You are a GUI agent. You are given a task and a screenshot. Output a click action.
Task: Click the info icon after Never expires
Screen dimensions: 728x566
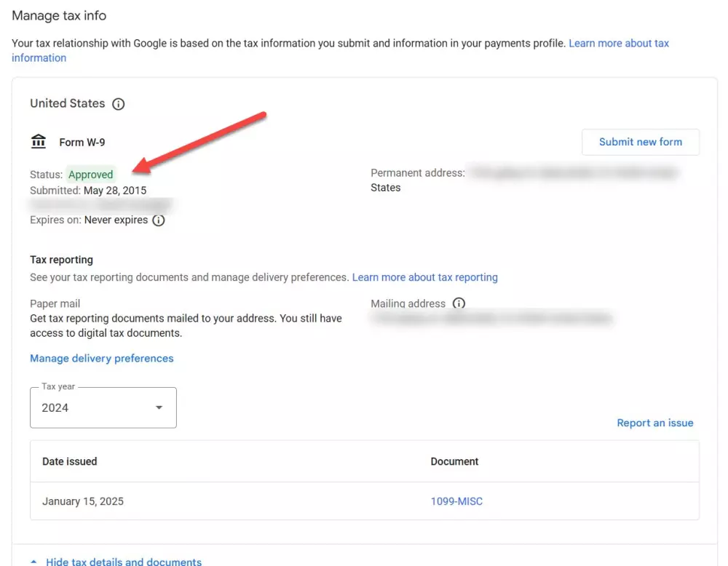[x=159, y=220]
